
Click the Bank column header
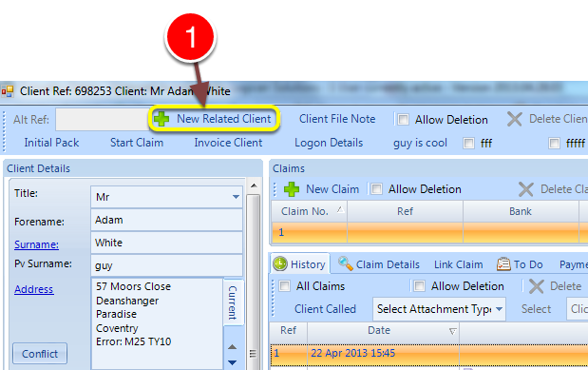point(521,211)
